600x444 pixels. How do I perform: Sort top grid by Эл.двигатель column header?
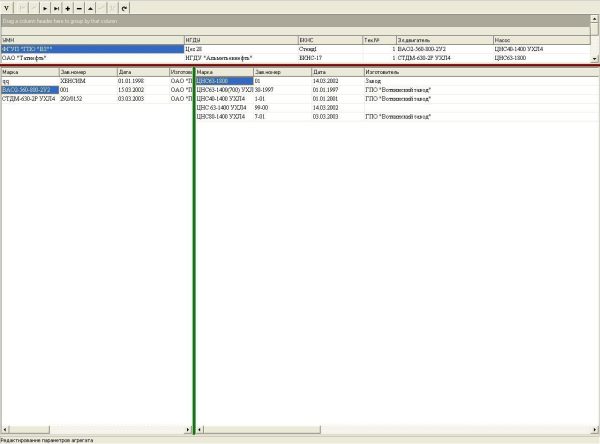click(445, 40)
